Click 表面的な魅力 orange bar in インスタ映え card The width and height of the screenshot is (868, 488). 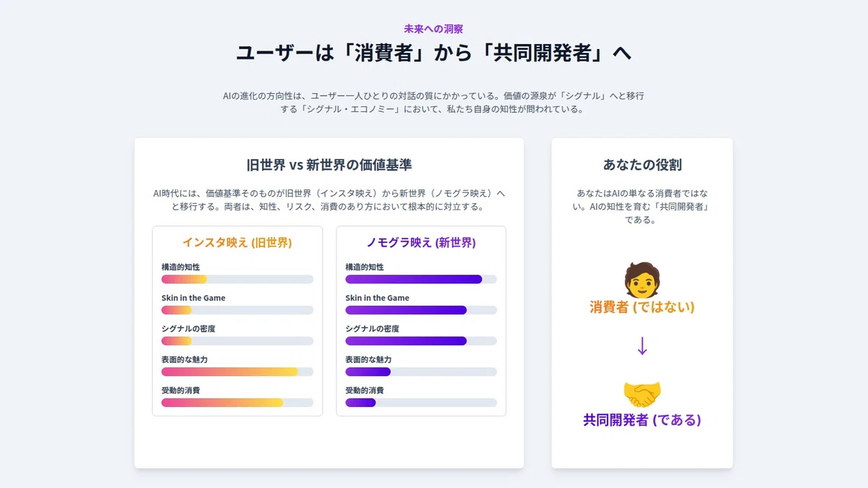[x=237, y=372]
